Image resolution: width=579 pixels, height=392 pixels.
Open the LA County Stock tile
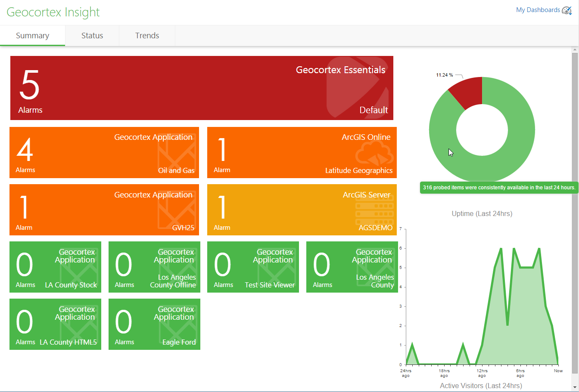[55, 267]
